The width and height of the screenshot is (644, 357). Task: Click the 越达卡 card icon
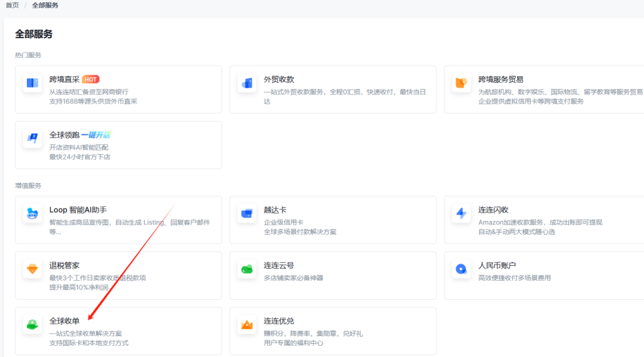pos(247,214)
